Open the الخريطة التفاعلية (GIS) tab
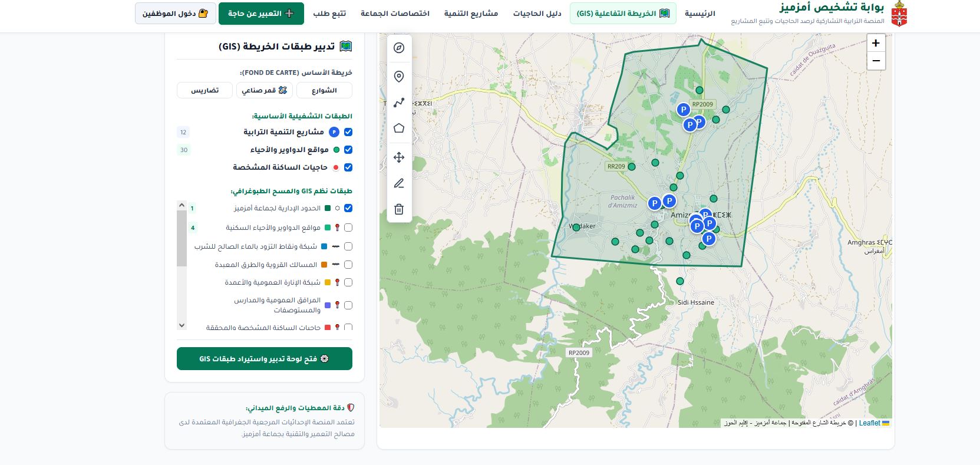 tap(623, 14)
